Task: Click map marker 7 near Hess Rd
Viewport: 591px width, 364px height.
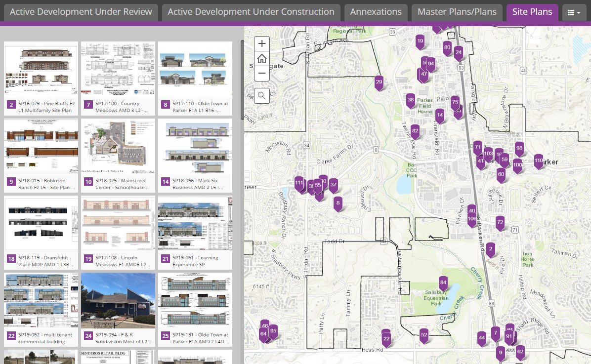Action: pos(496,334)
